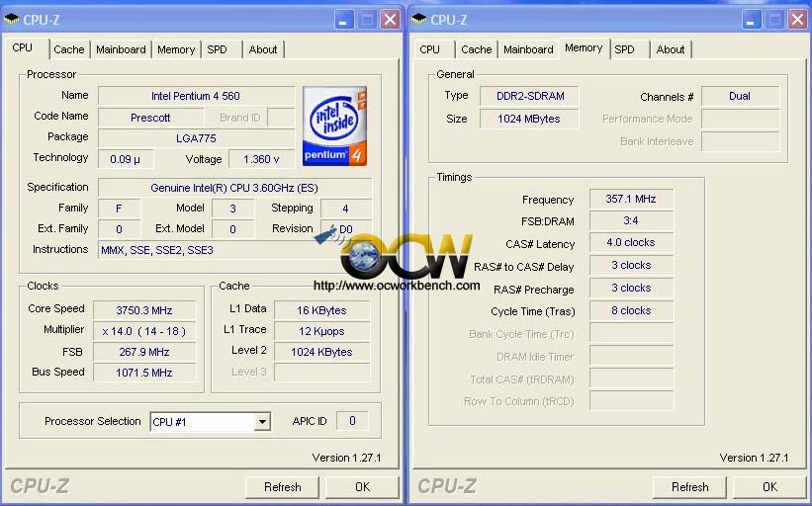The image size is (812, 506).
Task: Click the Technology value '0.09 µ'
Action: (126, 159)
